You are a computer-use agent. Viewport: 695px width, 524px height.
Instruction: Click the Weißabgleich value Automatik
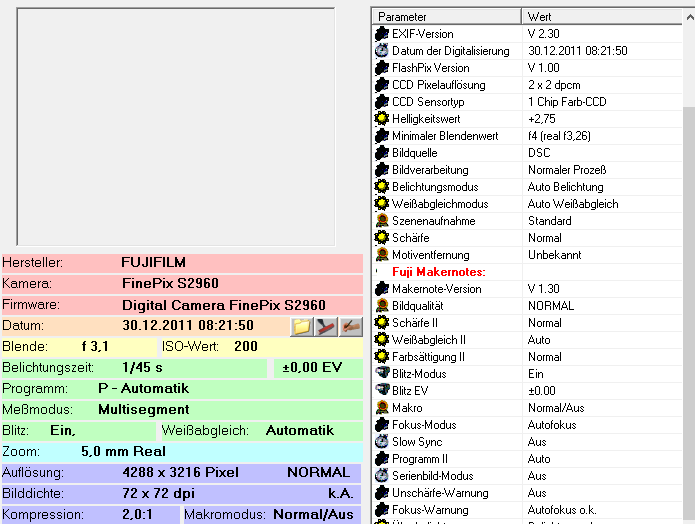(300, 430)
